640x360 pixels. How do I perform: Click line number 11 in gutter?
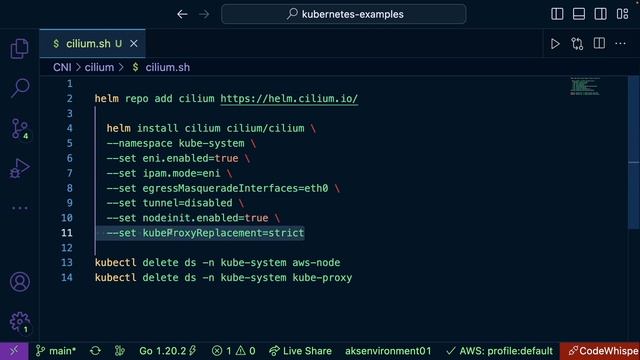pyautogui.click(x=67, y=233)
